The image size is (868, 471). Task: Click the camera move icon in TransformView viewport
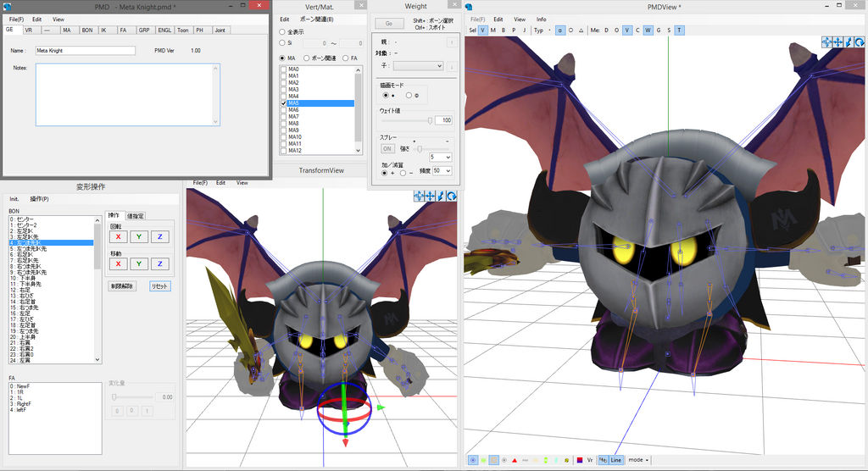(419, 196)
